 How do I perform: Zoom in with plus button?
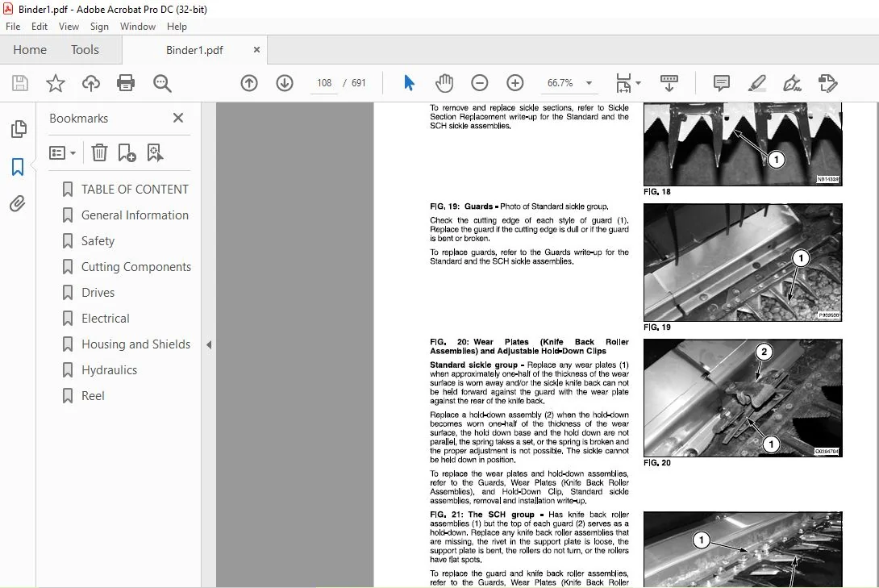tap(514, 83)
